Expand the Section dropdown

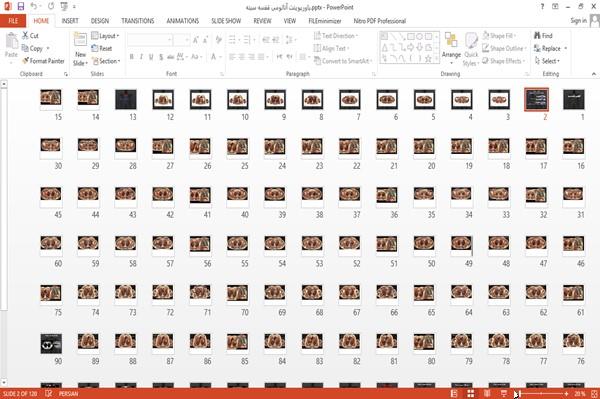point(106,61)
